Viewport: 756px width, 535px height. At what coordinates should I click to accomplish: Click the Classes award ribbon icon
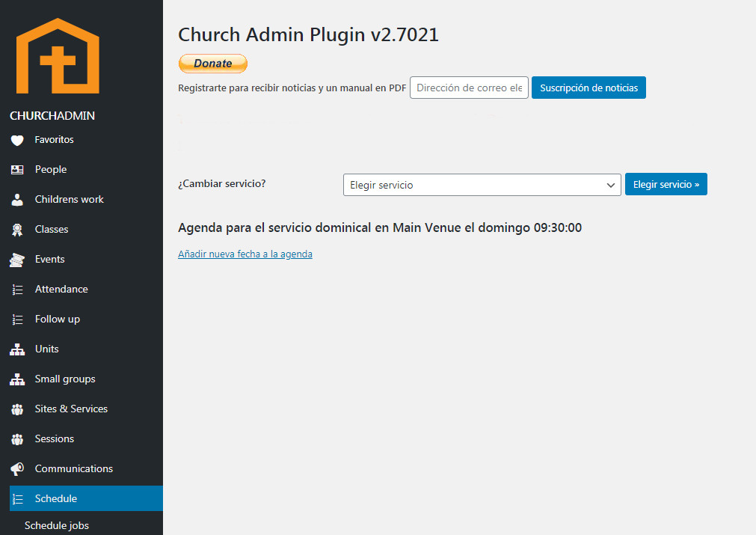pos(17,230)
